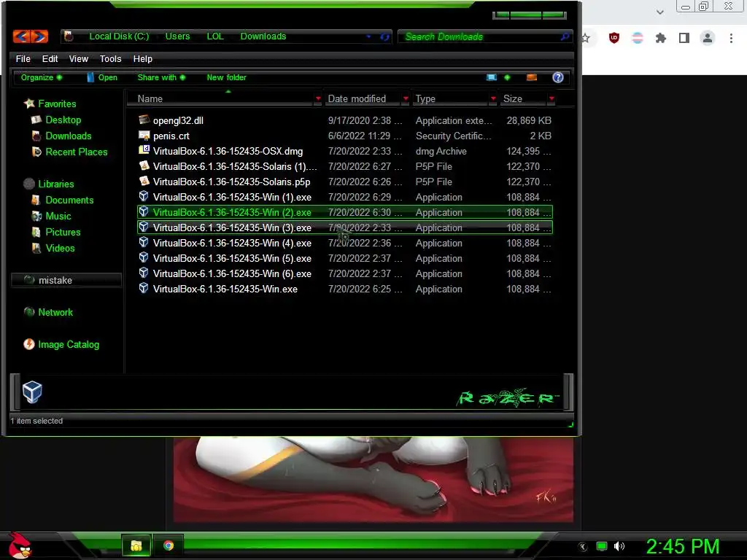Click the VirtualBox Solaris (1) file icon
This screenshot has width=747, height=560.
(x=144, y=166)
